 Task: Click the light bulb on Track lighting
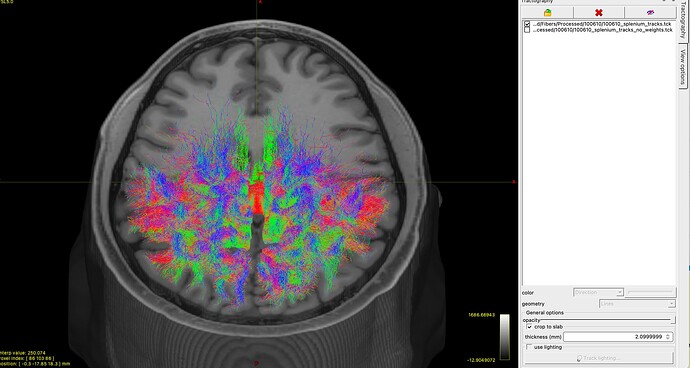click(580, 358)
